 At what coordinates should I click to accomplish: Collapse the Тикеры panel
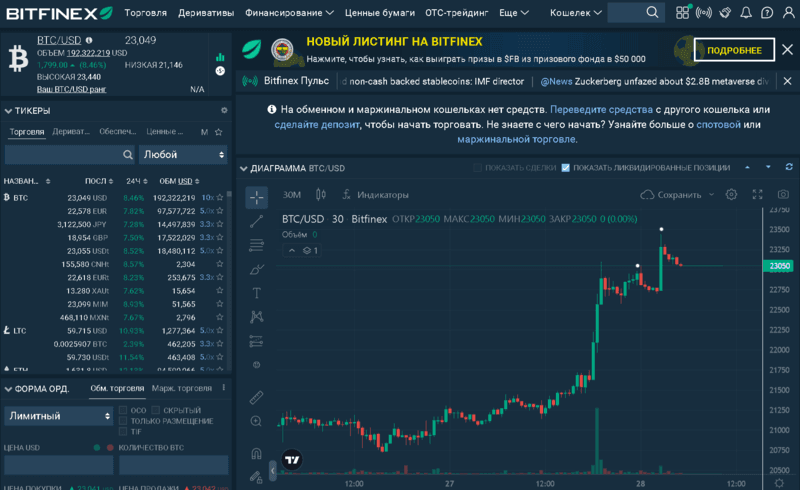[x=8, y=111]
